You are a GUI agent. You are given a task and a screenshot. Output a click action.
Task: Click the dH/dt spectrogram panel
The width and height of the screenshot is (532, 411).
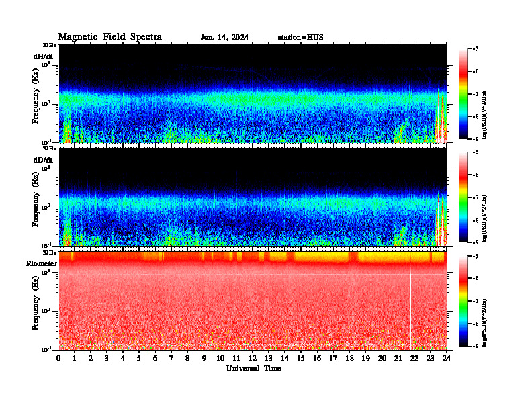[x=253, y=93]
